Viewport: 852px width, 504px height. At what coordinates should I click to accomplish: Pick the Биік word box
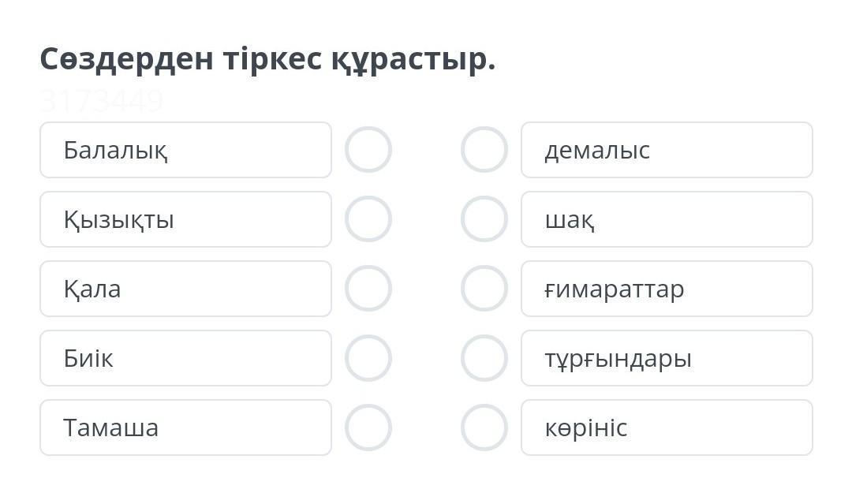(x=185, y=358)
